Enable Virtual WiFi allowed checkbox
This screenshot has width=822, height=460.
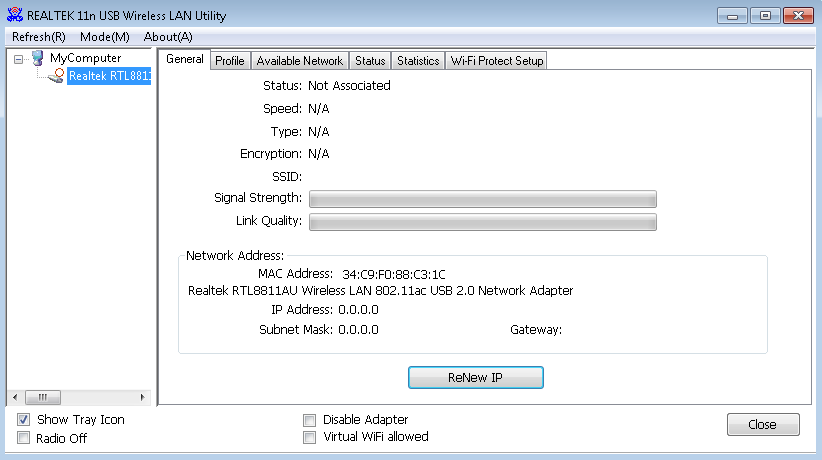(x=309, y=437)
